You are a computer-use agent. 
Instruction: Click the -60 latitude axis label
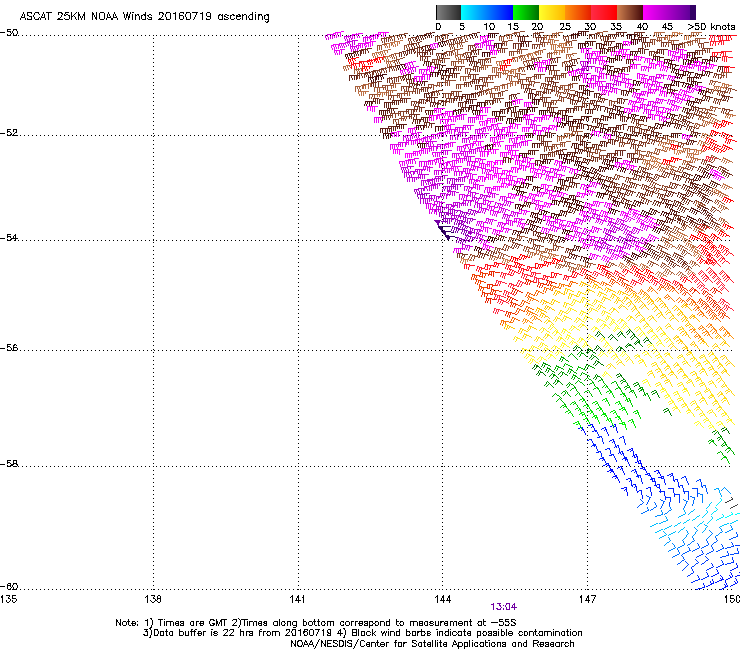9,586
